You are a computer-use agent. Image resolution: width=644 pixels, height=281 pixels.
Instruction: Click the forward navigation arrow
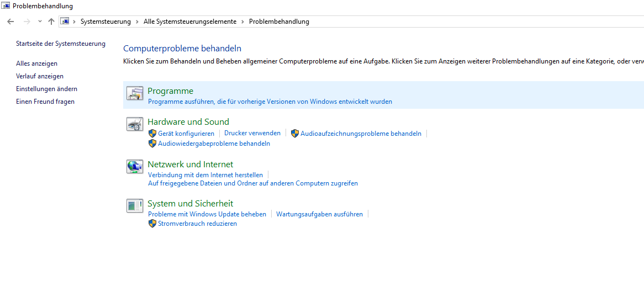click(27, 22)
